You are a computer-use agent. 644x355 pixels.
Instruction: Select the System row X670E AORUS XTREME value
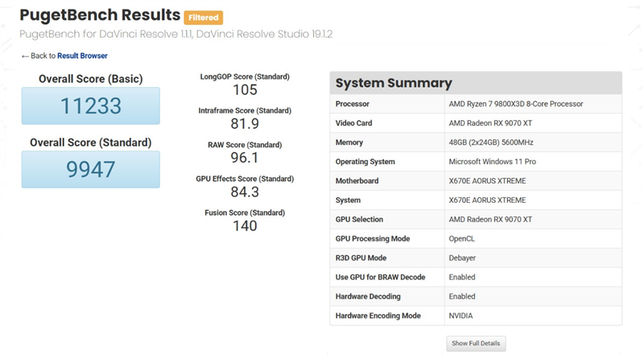pyautogui.click(x=487, y=200)
